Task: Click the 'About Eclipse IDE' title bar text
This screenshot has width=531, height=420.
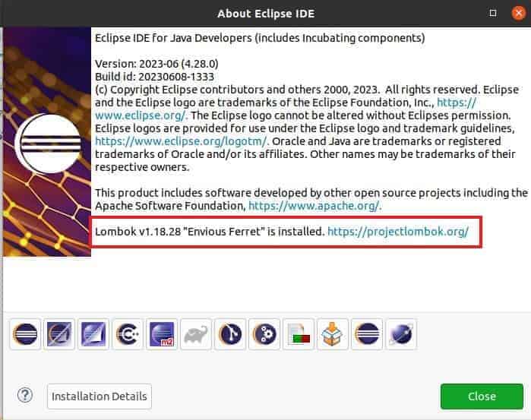Action: (x=266, y=14)
